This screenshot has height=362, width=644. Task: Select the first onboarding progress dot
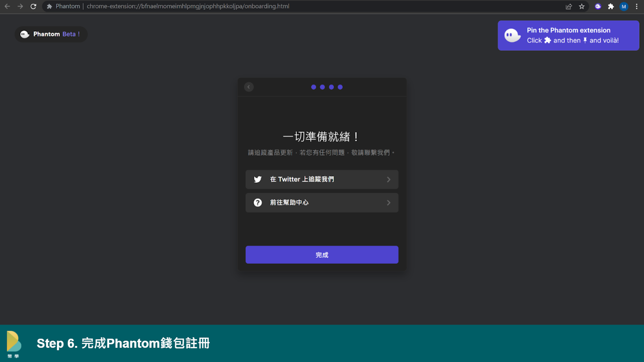[314, 87]
